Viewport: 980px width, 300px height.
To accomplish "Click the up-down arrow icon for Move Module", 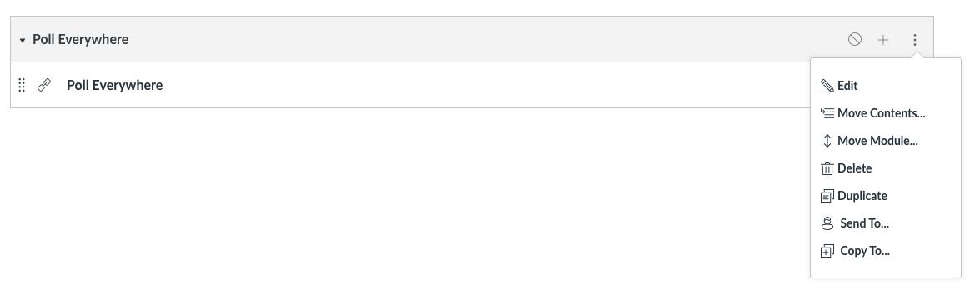I will pyautogui.click(x=827, y=141).
